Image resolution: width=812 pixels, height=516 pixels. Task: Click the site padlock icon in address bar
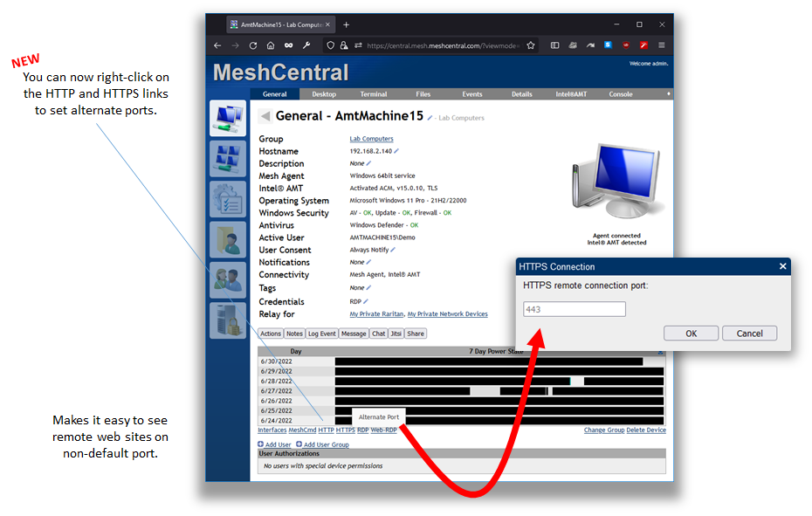(x=344, y=45)
